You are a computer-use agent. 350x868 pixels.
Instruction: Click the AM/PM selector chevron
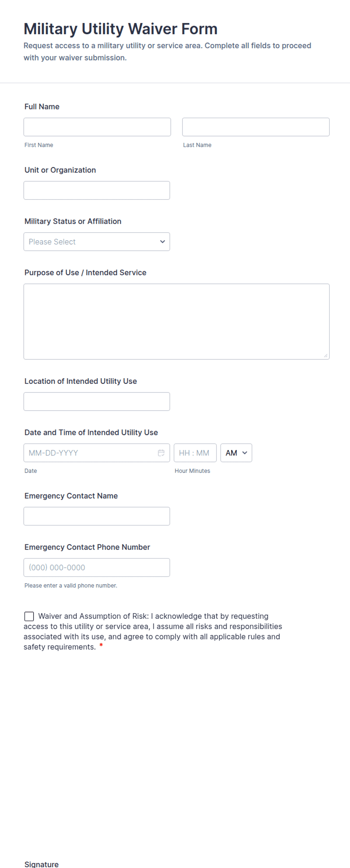coord(244,453)
